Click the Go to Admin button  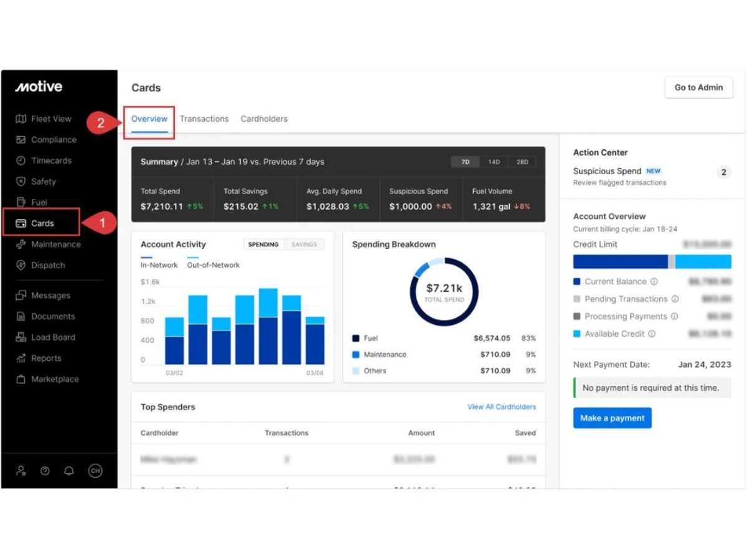coord(698,88)
